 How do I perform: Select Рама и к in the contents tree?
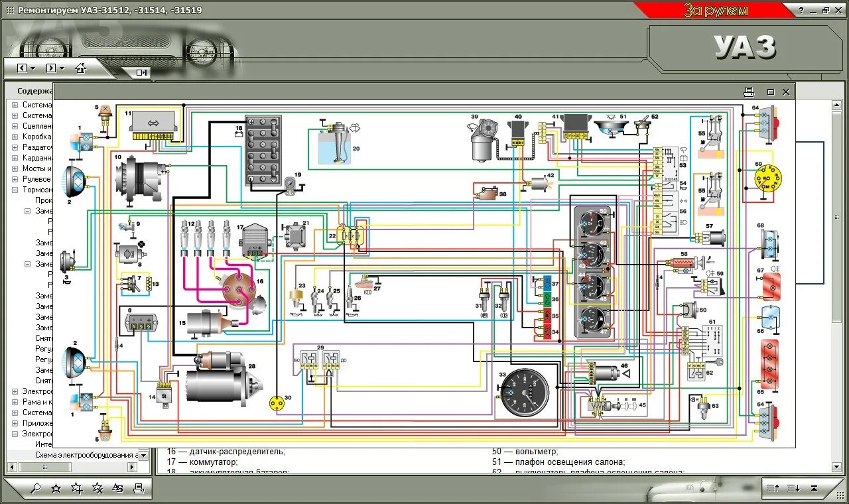click(37, 402)
